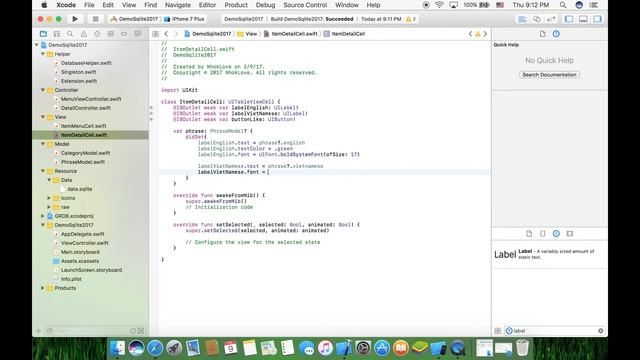Switch to the Assistant editor

(537, 19)
